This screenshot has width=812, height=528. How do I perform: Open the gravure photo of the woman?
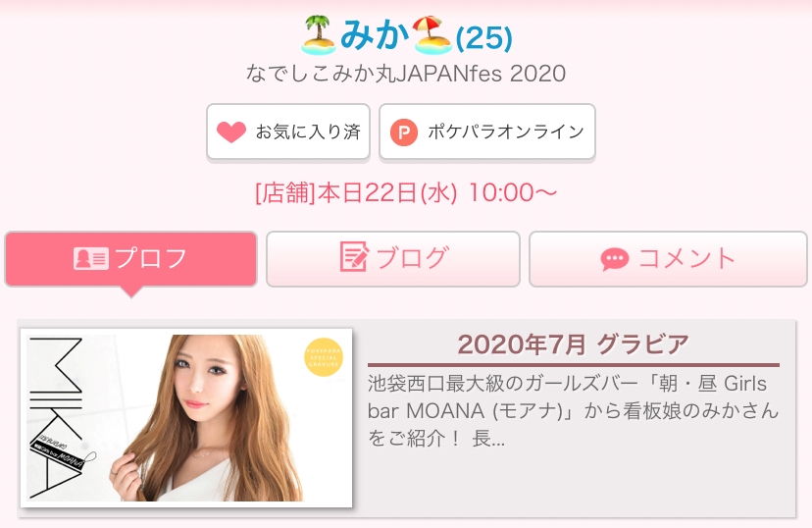tap(186, 417)
